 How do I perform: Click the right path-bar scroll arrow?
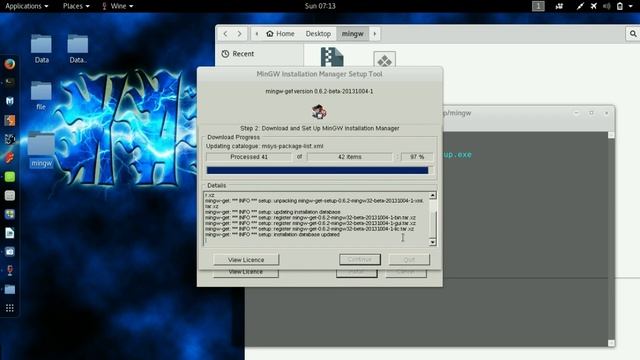(x=375, y=34)
